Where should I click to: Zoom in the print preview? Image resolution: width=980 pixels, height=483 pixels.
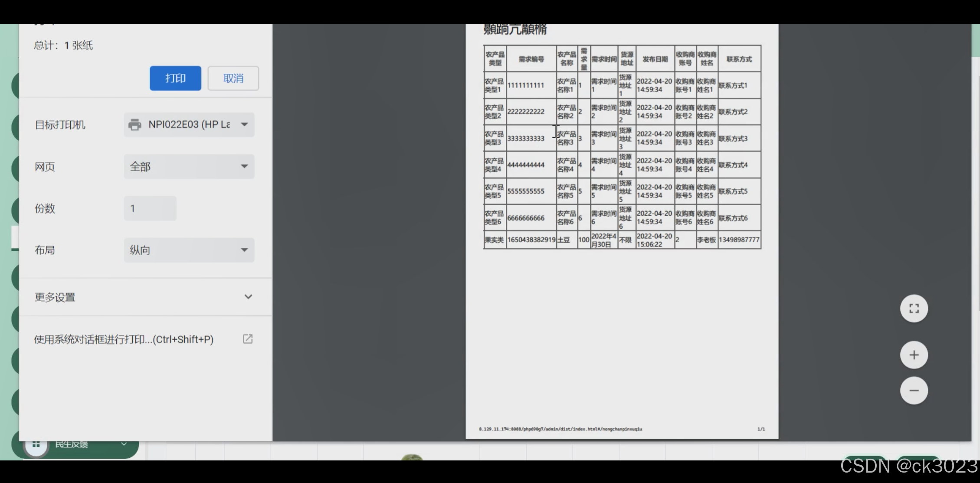point(914,355)
